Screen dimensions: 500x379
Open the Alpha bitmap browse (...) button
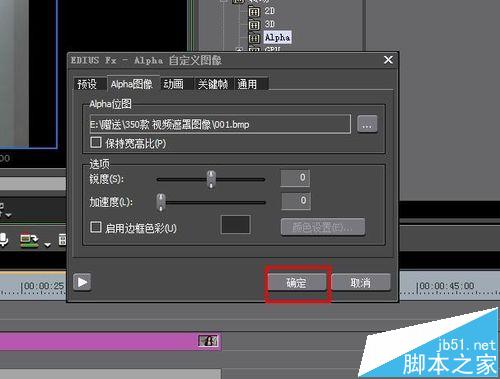click(x=367, y=124)
